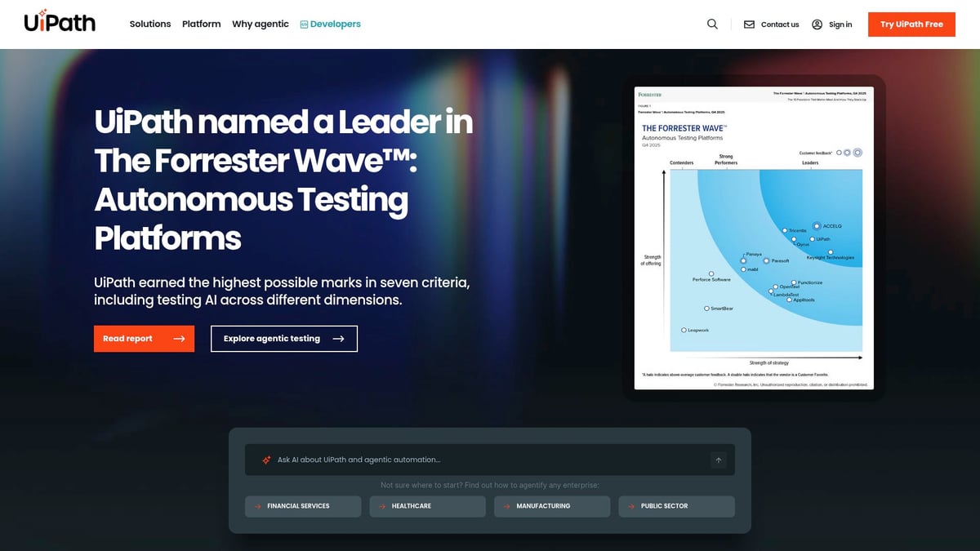Click the arrow icon on Financial Services chip

click(256, 506)
